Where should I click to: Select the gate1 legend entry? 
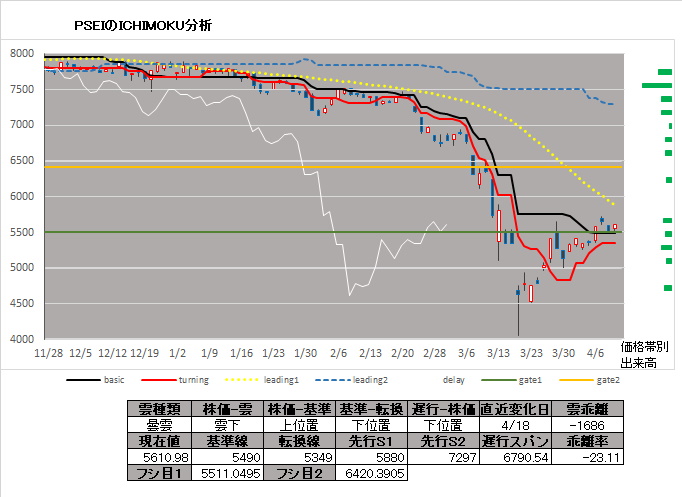click(x=512, y=380)
